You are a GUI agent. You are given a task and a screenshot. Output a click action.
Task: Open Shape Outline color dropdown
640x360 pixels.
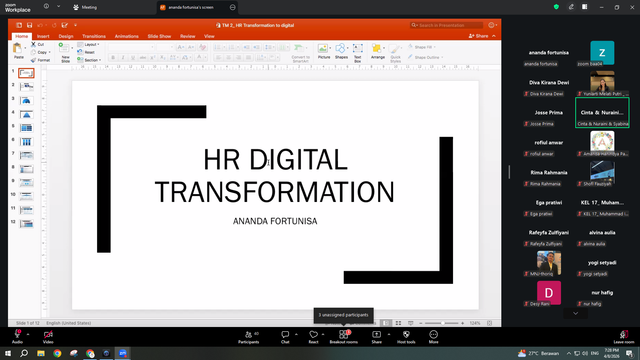[x=426, y=57]
